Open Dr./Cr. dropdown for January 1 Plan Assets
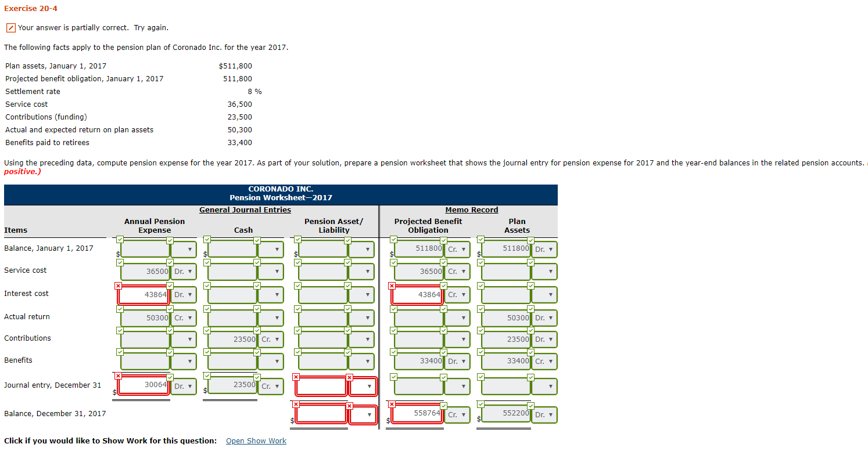This screenshot has width=868, height=455. 544,250
